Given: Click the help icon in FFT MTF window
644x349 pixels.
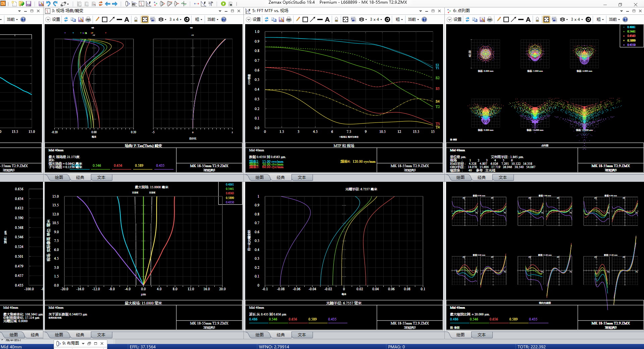Looking at the screenshot, I should click(424, 19).
